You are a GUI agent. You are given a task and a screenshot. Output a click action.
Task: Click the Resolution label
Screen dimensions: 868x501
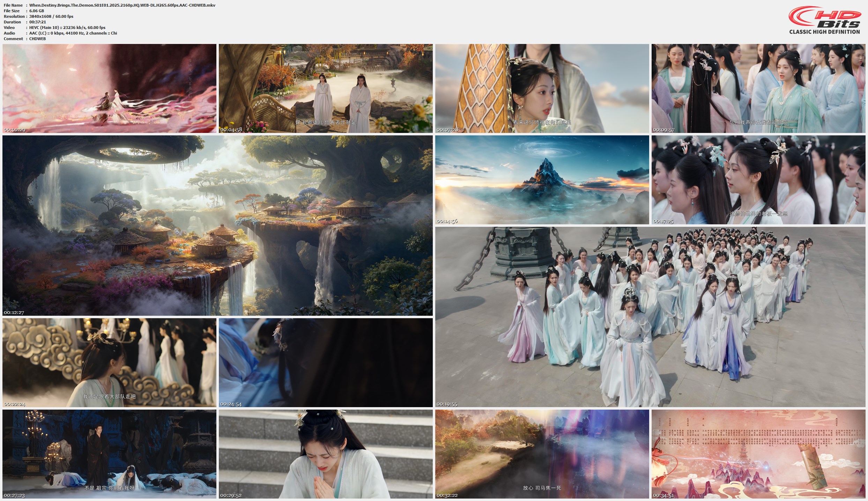point(14,16)
